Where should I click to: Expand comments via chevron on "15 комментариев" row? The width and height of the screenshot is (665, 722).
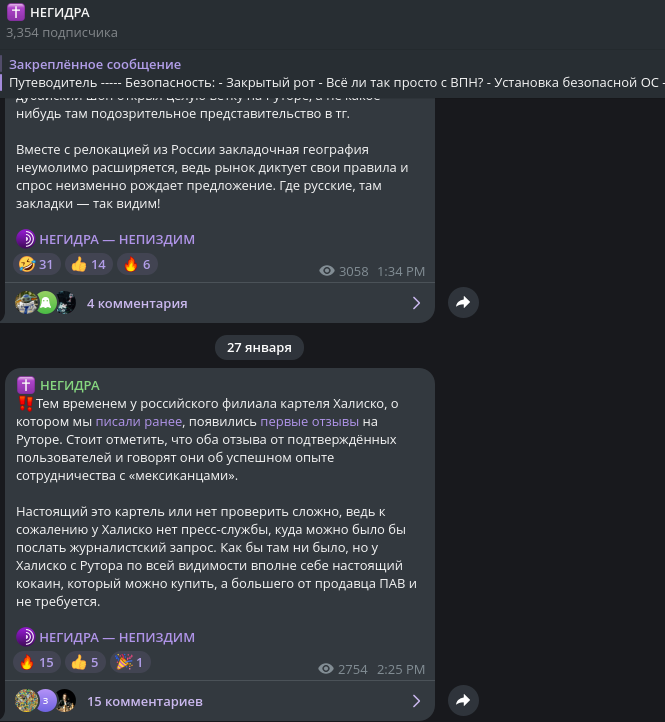point(417,701)
